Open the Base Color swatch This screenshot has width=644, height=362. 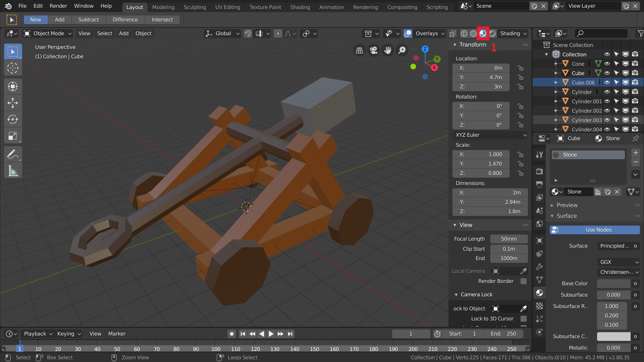click(614, 284)
